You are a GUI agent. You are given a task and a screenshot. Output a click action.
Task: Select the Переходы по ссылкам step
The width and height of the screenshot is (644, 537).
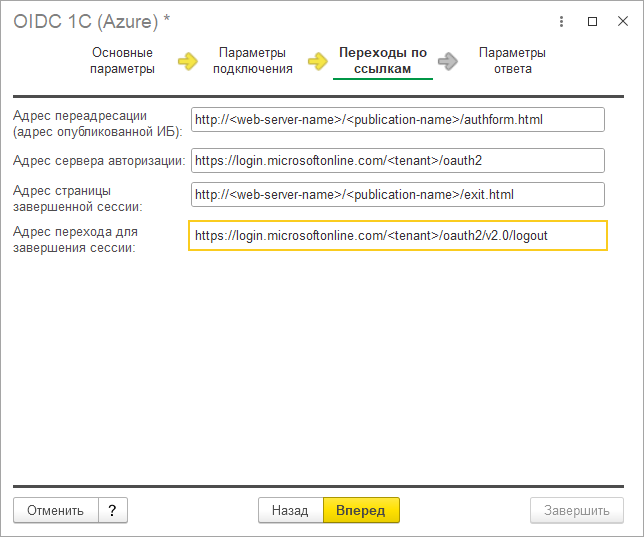coord(383,61)
